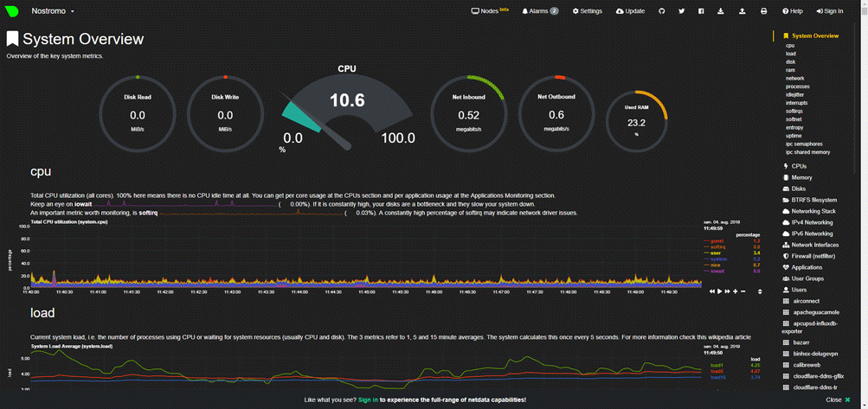This screenshot has height=409, width=868.
Task: Click the download snapshot icon
Action: coord(722,11)
